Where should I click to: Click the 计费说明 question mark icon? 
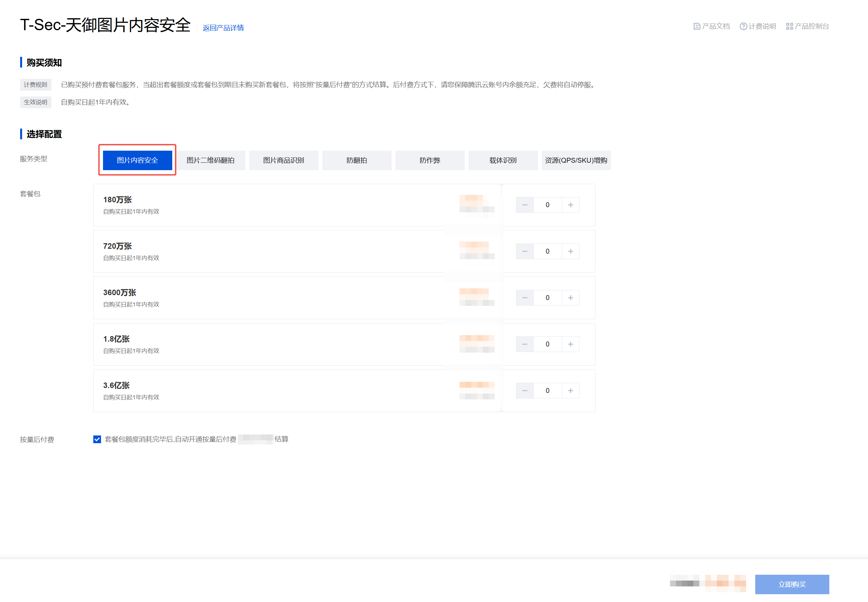pyautogui.click(x=743, y=26)
